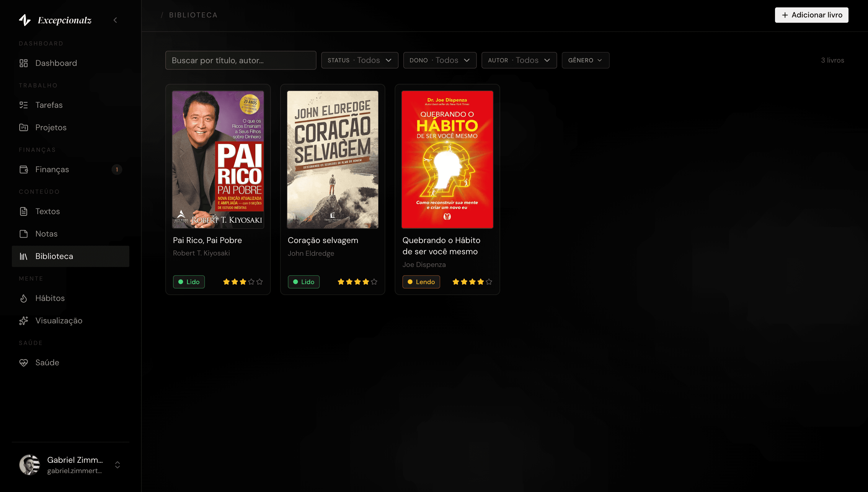The image size is (868, 492).
Task: Open the Status filter dropdown
Action: click(x=360, y=60)
